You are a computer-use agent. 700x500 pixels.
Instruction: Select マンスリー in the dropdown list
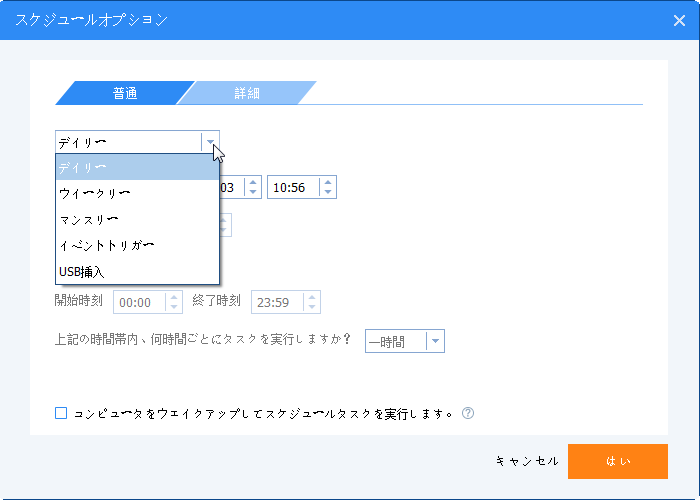[137, 219]
